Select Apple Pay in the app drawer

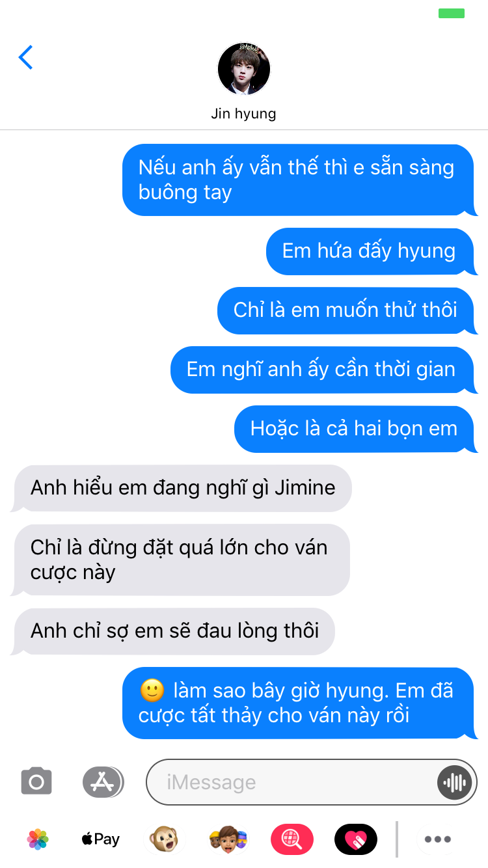[x=101, y=839]
